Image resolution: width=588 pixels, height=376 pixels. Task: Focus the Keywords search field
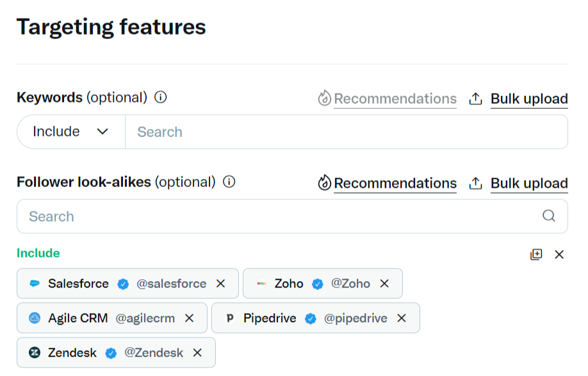pos(346,132)
